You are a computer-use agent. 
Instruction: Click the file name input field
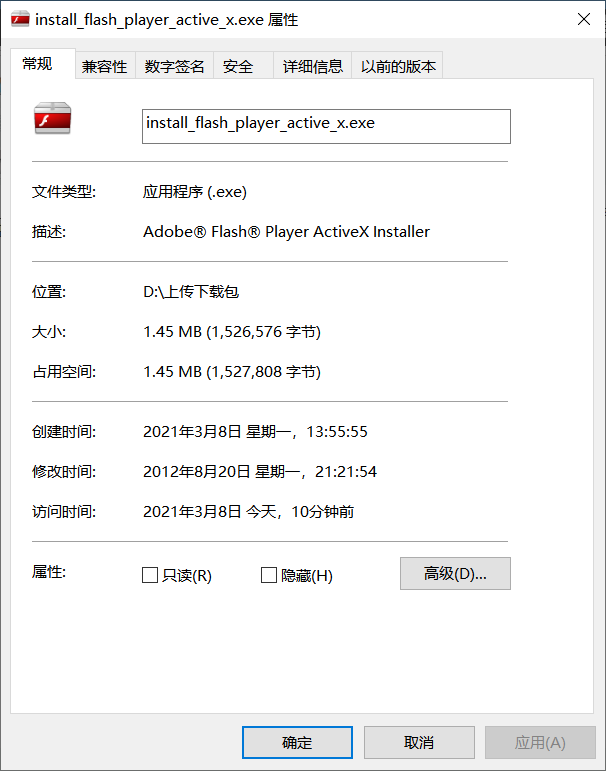click(326, 126)
